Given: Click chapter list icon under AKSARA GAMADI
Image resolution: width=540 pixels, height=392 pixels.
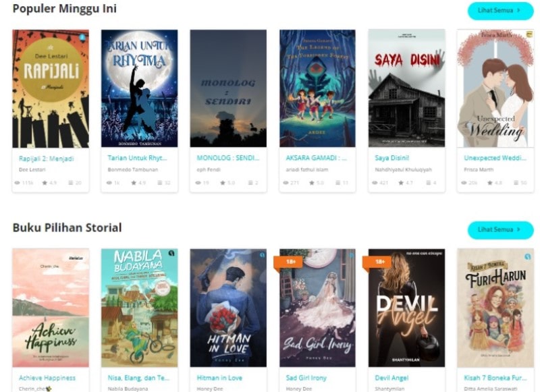Looking at the screenshot, I should coord(338,183).
